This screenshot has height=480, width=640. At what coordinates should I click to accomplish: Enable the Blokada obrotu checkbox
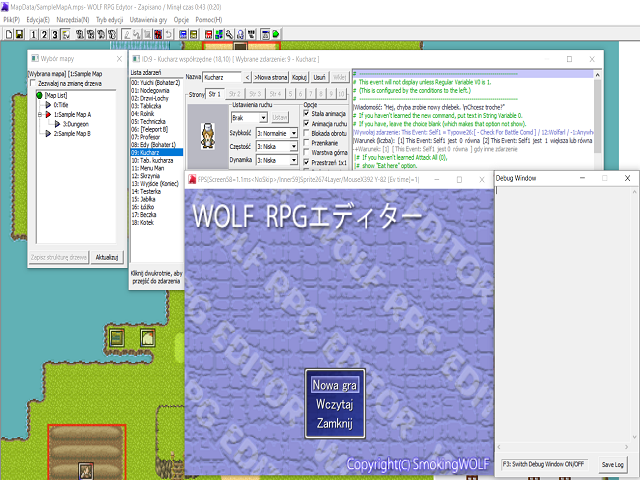[x=307, y=133]
